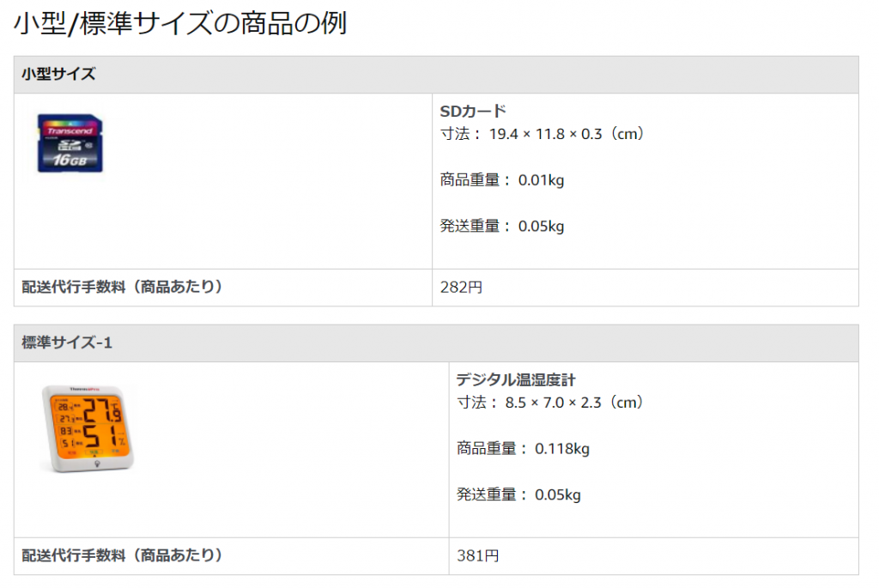Click the 381円 fee value

click(477, 556)
